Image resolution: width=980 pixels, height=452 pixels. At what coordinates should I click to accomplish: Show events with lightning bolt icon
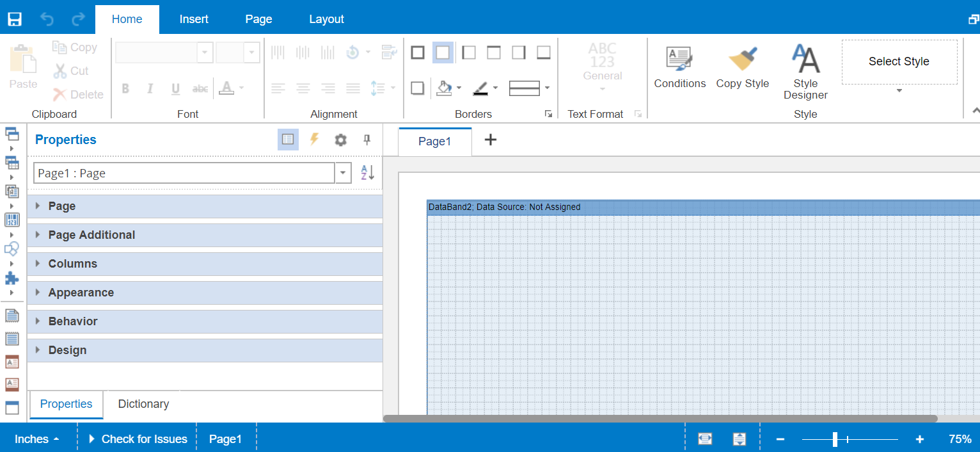(x=314, y=140)
